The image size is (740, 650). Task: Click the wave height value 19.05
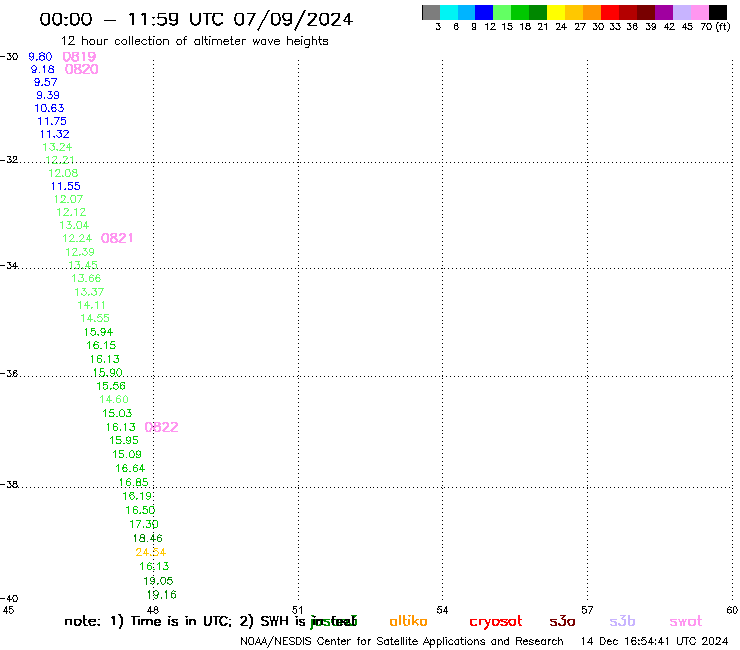pyautogui.click(x=158, y=581)
